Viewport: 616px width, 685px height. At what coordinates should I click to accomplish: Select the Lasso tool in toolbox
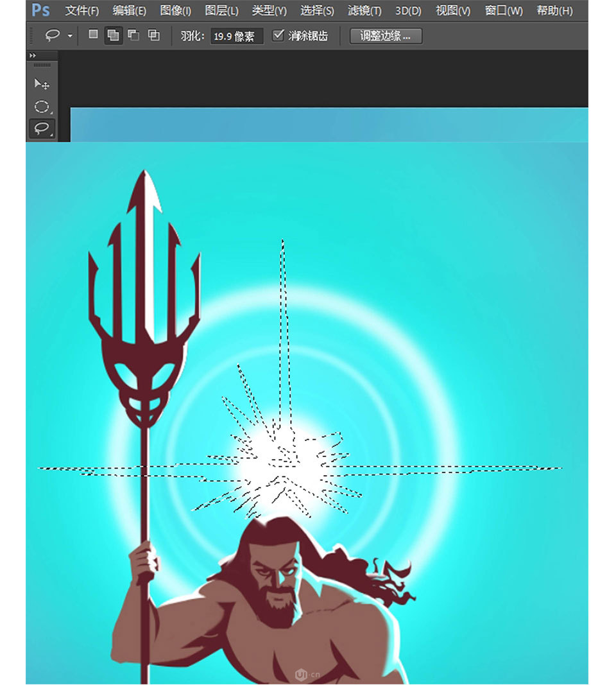(42, 128)
